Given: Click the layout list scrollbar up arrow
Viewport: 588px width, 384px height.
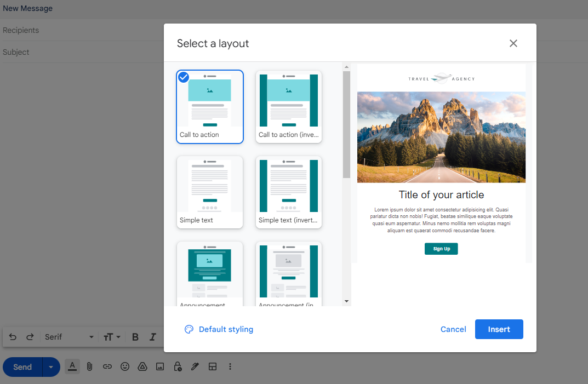Looking at the screenshot, I should [346, 67].
